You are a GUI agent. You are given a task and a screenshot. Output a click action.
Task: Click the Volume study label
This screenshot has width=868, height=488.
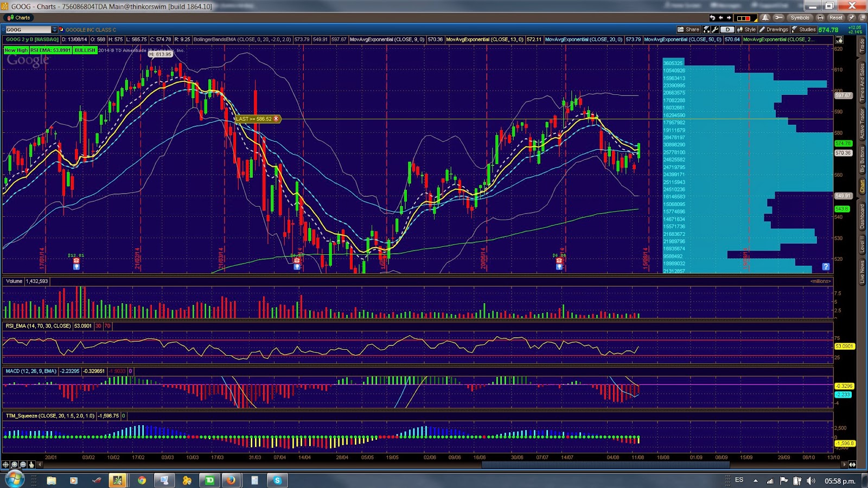tap(14, 281)
